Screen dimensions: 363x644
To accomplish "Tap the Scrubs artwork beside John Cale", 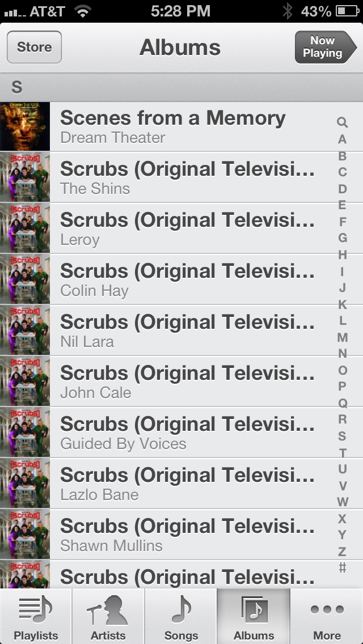I will [x=24, y=381].
